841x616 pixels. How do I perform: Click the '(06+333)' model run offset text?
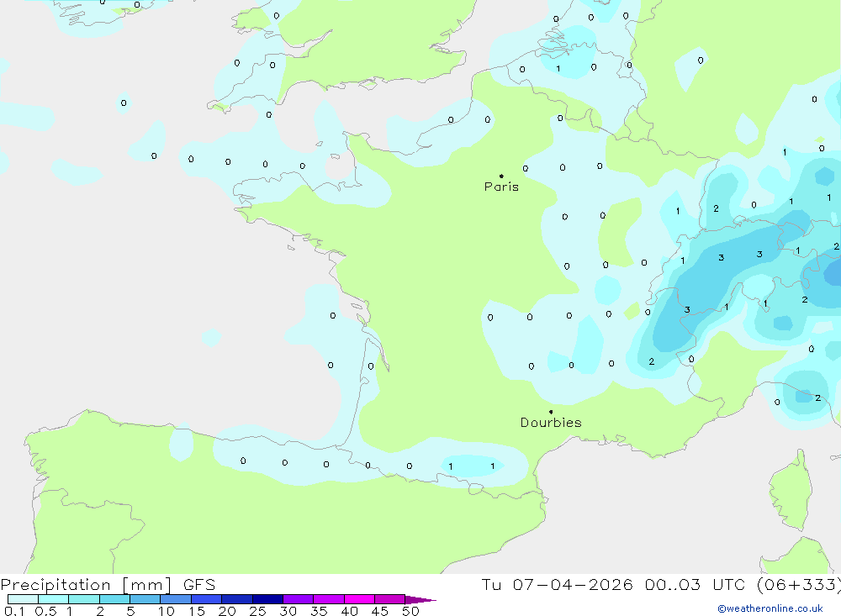click(x=799, y=584)
